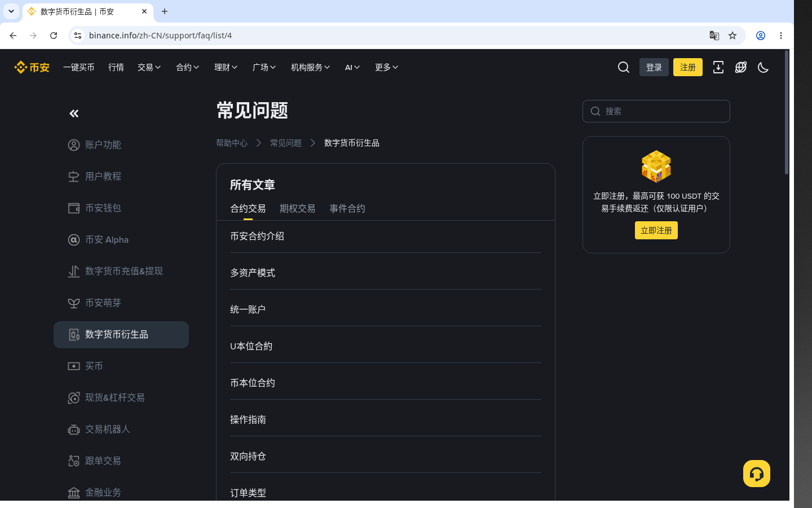Click Chrome translate page icon
The image size is (812, 508).
(714, 36)
